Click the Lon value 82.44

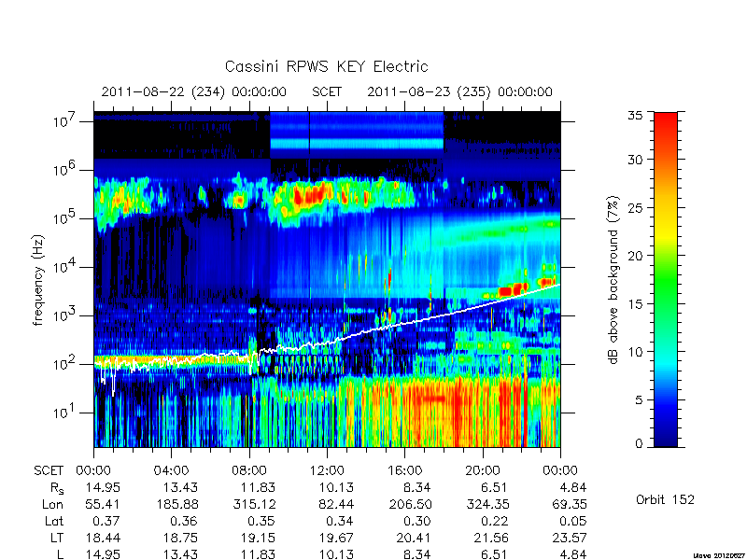pyautogui.click(x=337, y=504)
